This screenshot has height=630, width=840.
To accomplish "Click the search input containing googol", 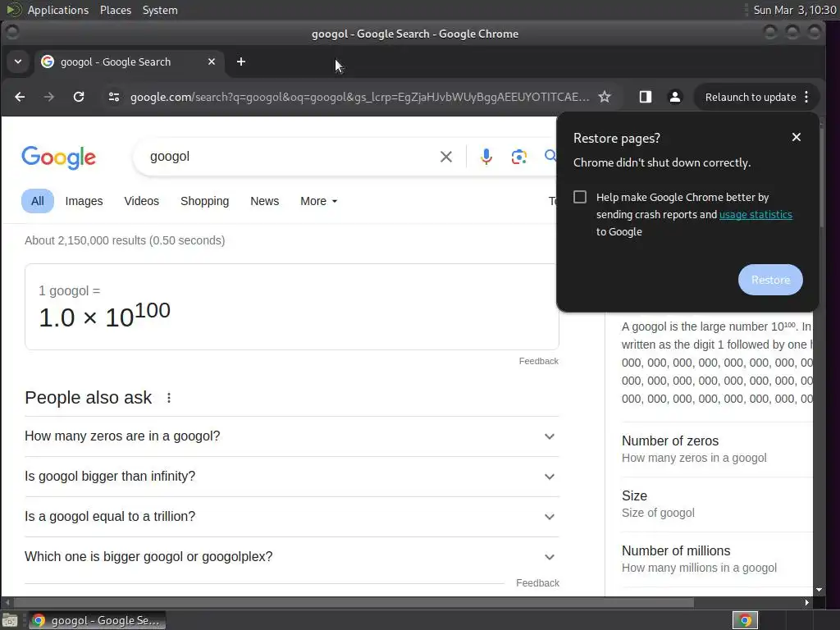I will (x=290, y=157).
